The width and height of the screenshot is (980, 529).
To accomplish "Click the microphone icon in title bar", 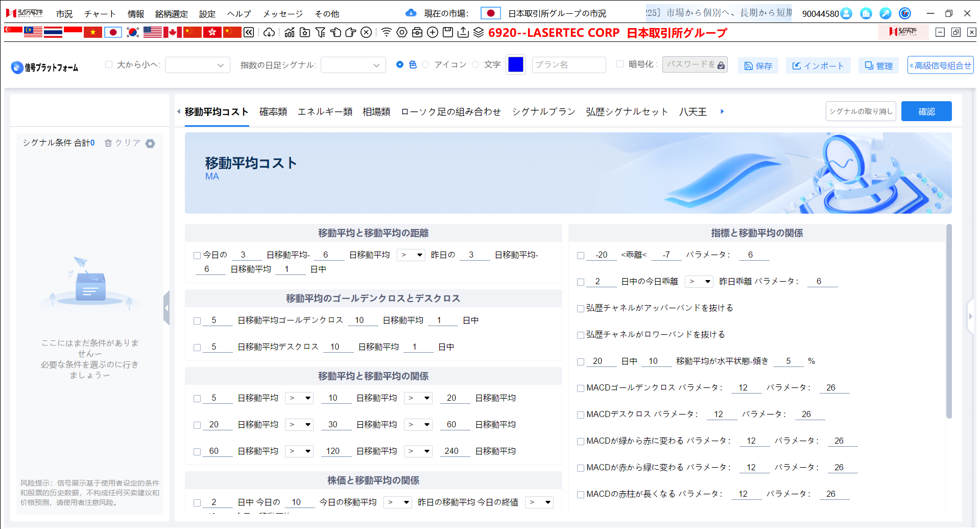I will pyautogui.click(x=886, y=13).
